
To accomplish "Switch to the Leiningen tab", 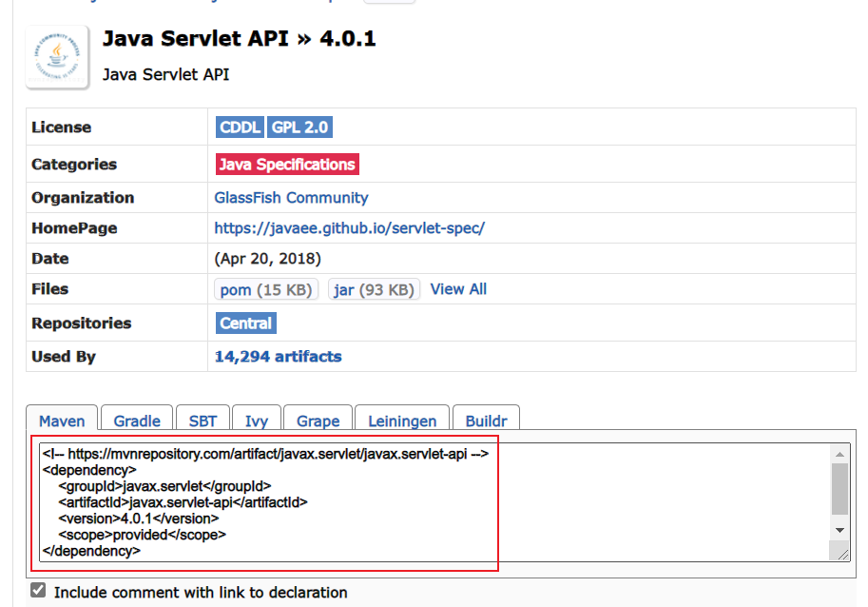I will (x=402, y=420).
